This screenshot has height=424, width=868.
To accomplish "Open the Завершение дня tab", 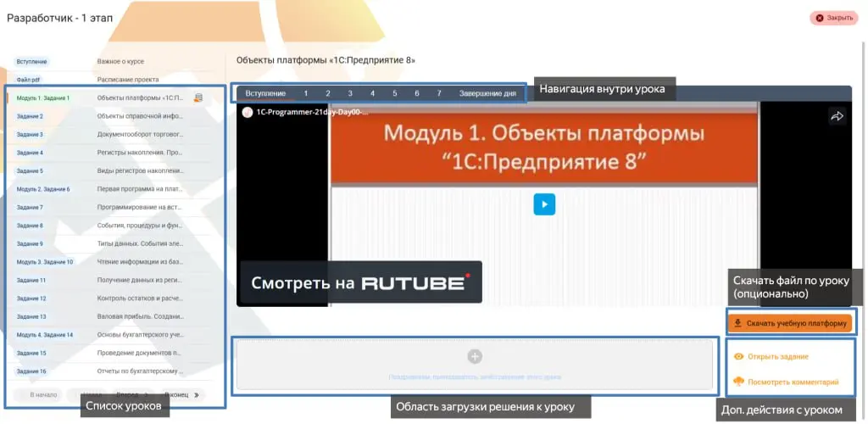I will coord(487,93).
